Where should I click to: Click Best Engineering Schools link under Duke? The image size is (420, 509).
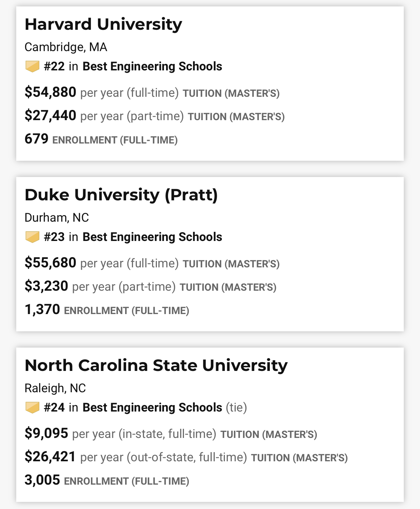(x=152, y=237)
